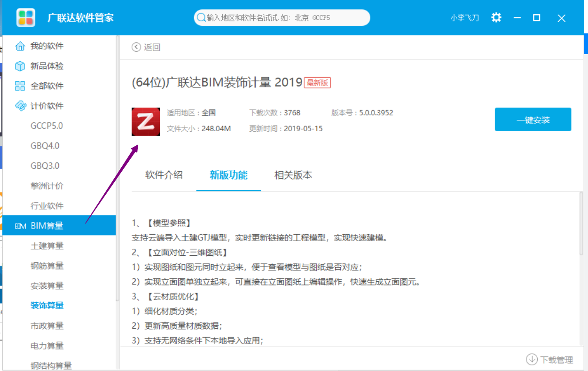Select 装饰算量 in sidebar
588x371 pixels.
click(47, 306)
